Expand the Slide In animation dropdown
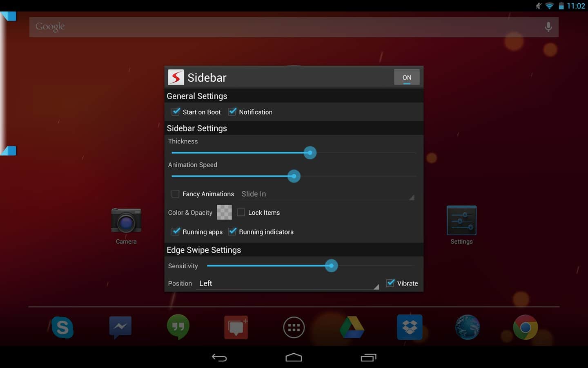 [x=327, y=194]
